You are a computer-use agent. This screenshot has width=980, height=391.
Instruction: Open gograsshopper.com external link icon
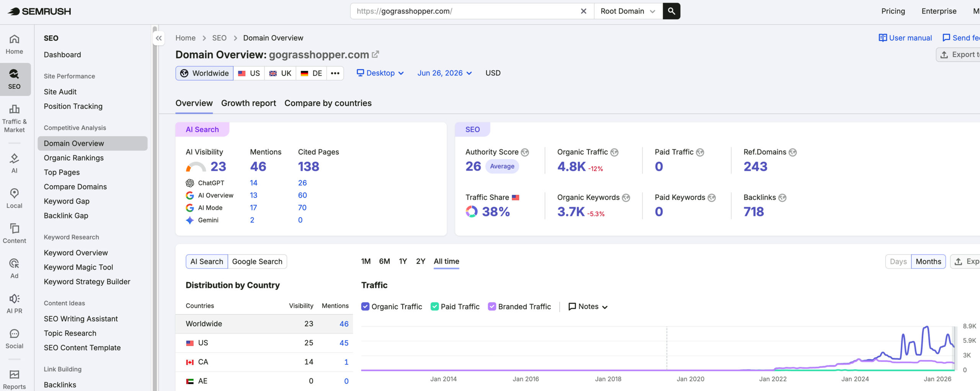[376, 54]
